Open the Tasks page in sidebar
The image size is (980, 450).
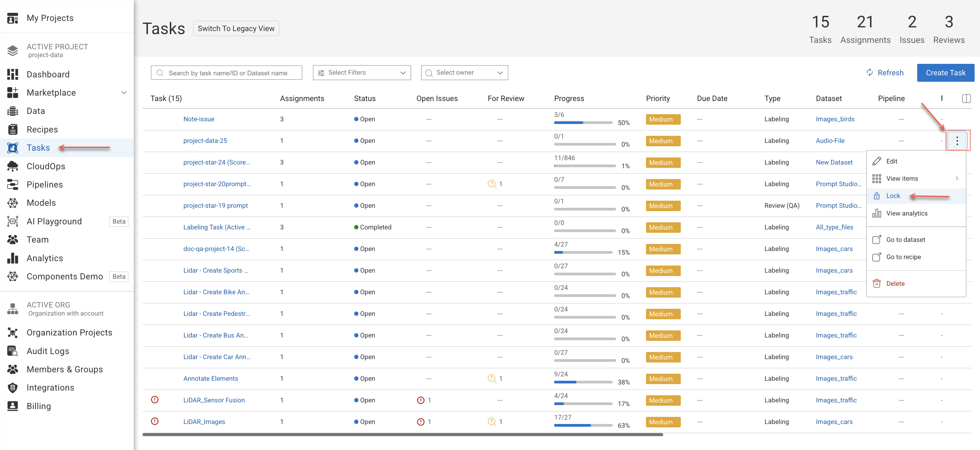click(67, 148)
